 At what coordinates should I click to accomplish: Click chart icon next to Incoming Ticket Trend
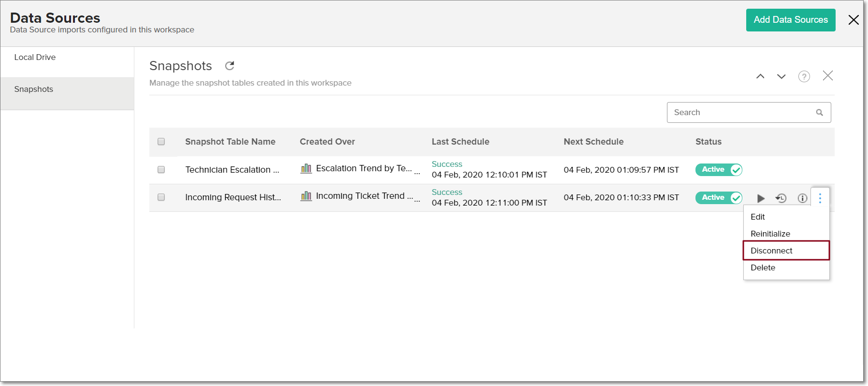coord(306,196)
